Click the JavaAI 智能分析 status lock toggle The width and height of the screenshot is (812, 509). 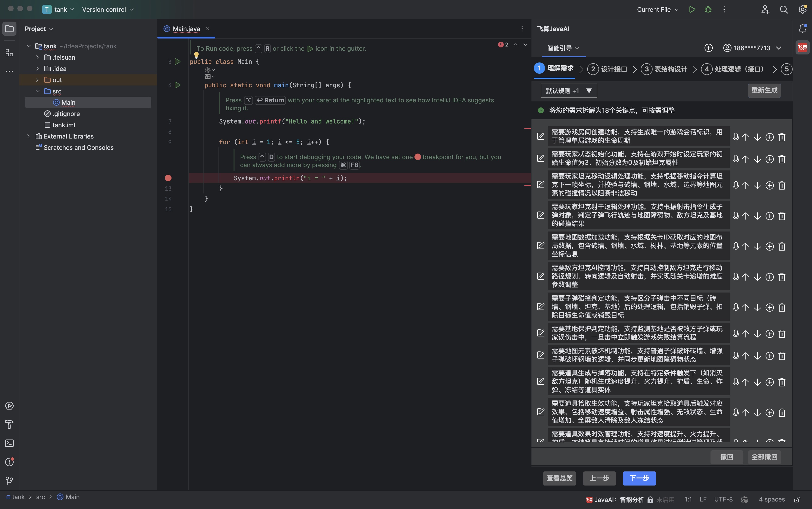[650, 500]
